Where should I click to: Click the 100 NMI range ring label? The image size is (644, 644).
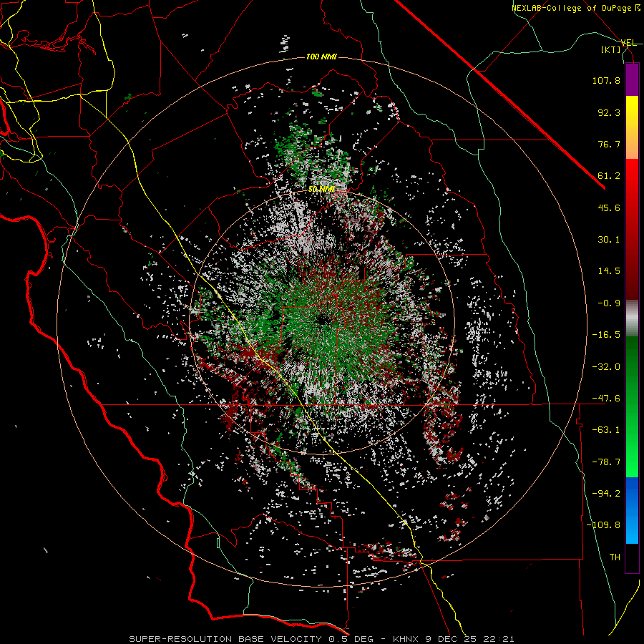tap(321, 57)
